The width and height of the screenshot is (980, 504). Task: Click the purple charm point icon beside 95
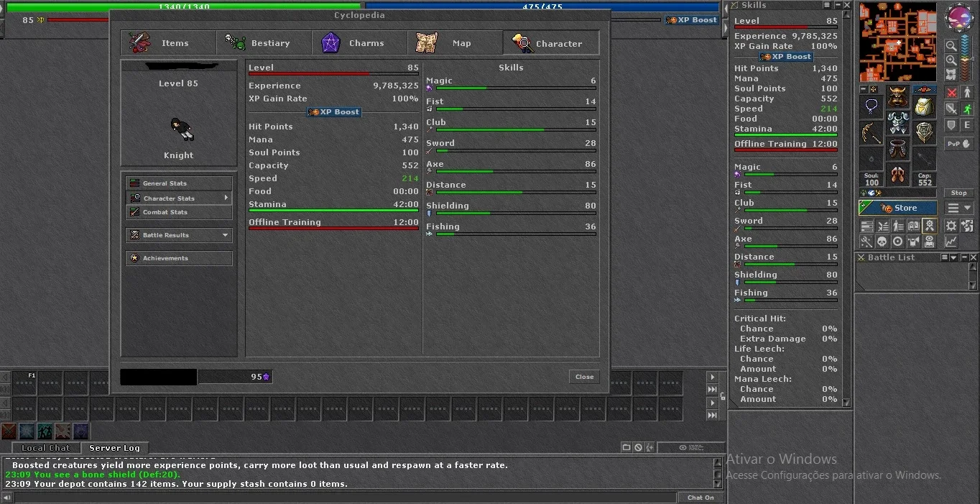pos(267,377)
